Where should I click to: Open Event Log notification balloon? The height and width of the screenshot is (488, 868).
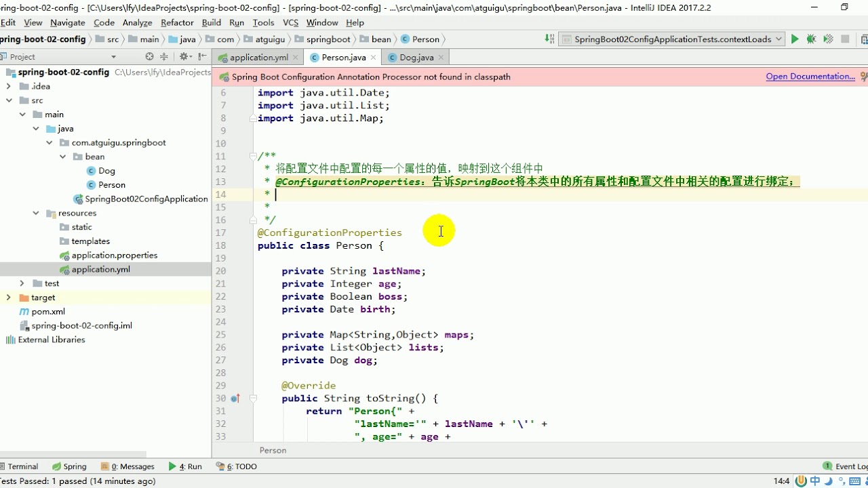click(845, 466)
